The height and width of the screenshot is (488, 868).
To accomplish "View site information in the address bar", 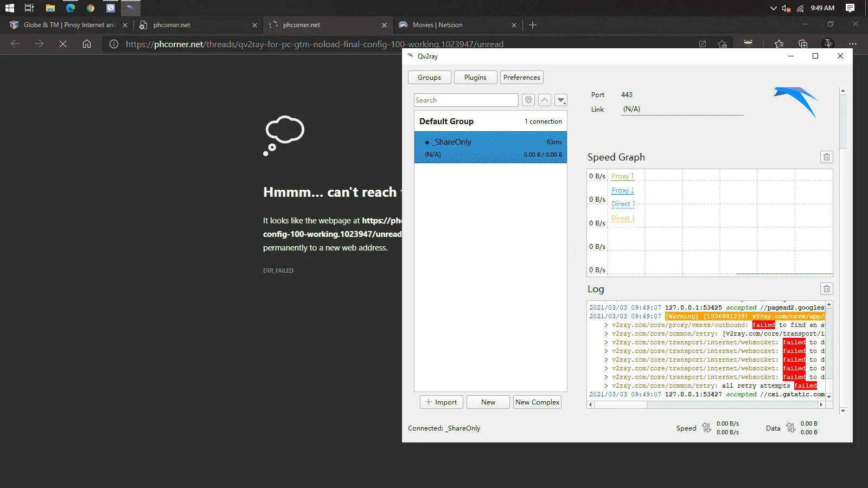I will click(x=114, y=44).
